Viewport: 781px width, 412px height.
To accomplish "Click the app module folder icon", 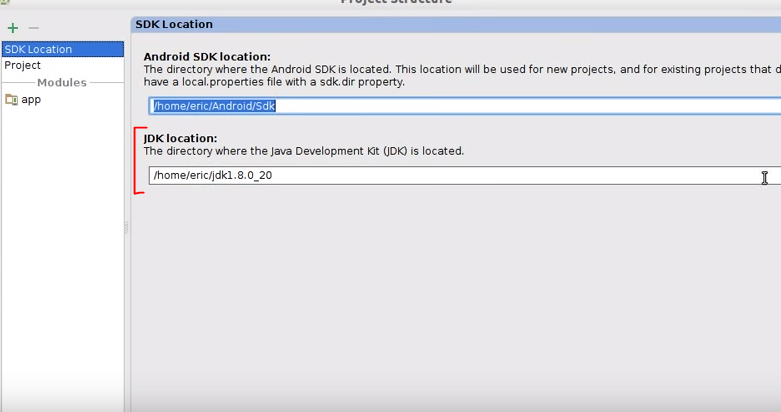I will click(x=11, y=100).
